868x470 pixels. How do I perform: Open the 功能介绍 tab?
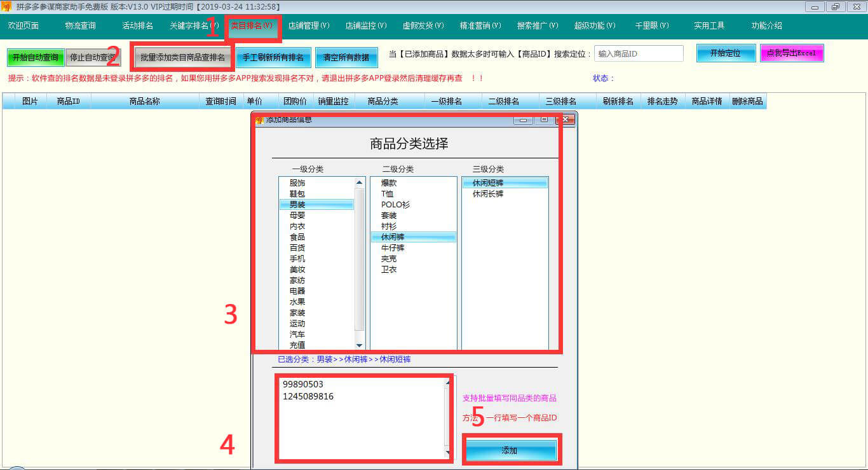click(x=767, y=26)
